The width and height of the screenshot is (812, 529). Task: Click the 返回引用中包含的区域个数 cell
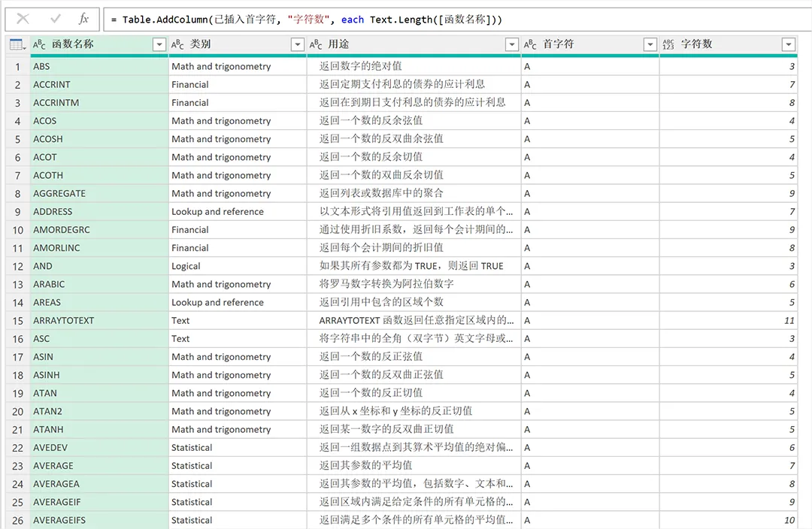[x=414, y=302]
